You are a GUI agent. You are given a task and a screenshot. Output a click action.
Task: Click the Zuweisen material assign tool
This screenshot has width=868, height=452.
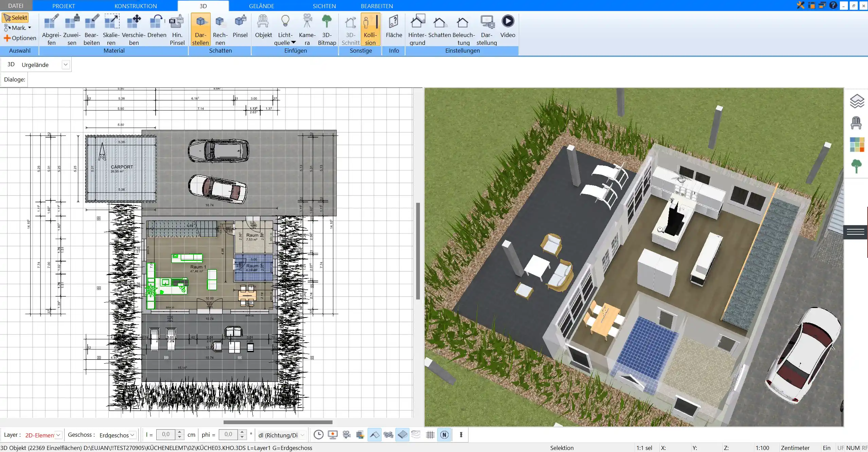[72, 30]
